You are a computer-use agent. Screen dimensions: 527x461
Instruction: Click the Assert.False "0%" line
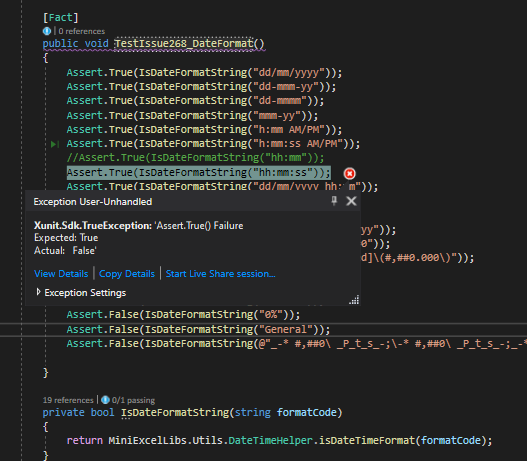pos(183,315)
